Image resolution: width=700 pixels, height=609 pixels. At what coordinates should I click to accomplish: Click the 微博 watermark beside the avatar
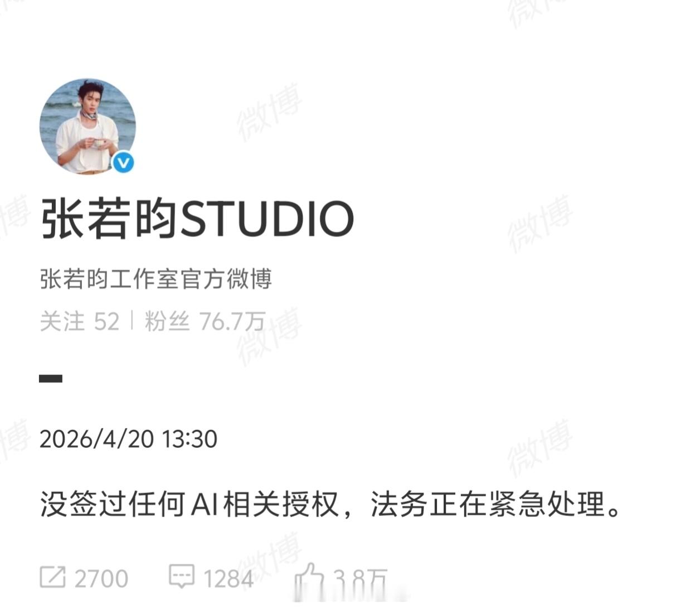click(270, 113)
